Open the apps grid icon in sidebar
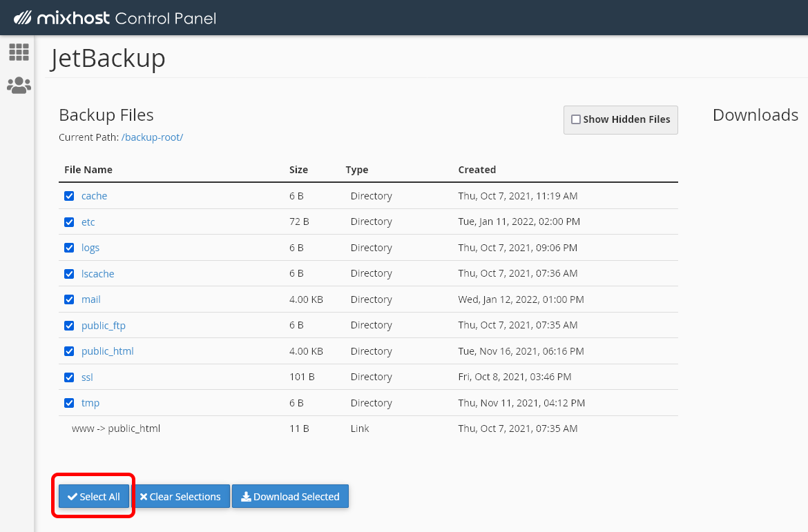This screenshot has width=808, height=532. pos(19,52)
